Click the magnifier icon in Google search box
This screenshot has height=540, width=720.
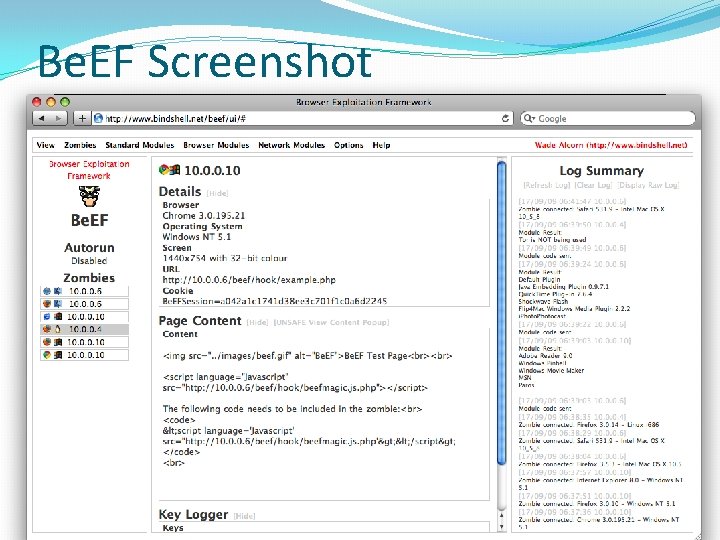pos(529,118)
